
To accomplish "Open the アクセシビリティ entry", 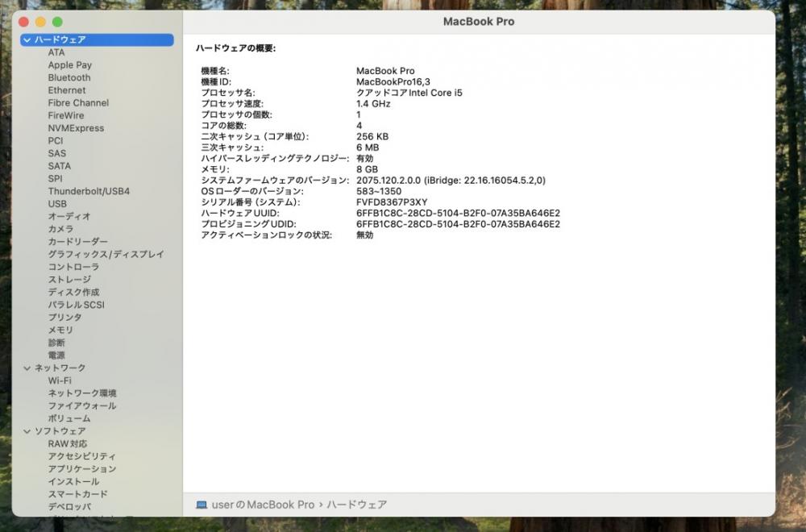I will click(x=82, y=456).
